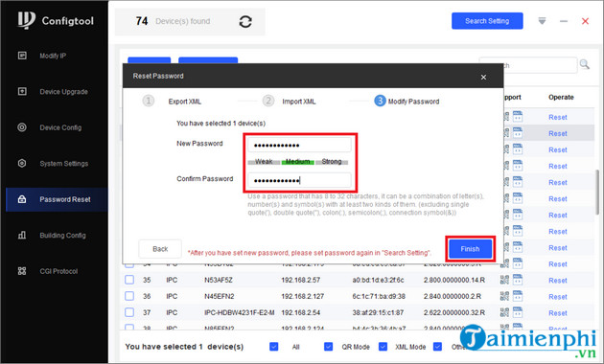The width and height of the screenshot is (604, 364).
Task: Select IP address 192.168.2.54
Action: click(x=300, y=312)
